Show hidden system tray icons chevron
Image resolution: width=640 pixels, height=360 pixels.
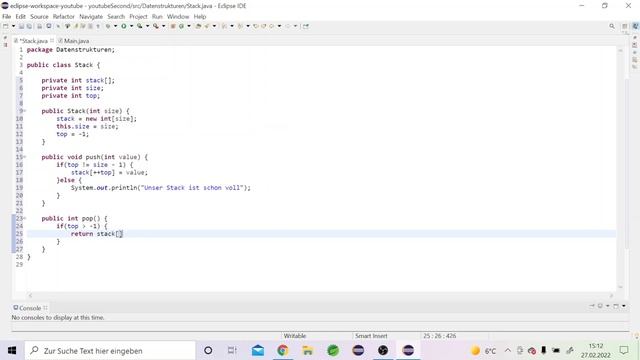tap(508, 350)
